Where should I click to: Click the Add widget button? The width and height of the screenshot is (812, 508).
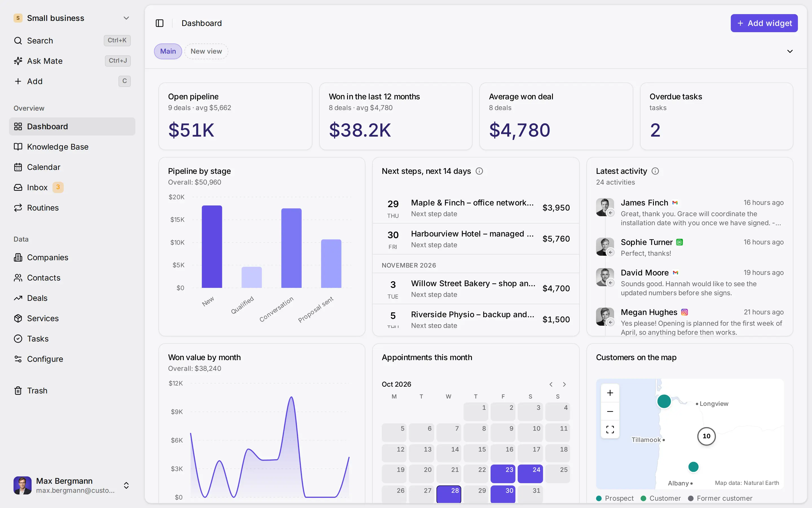(x=764, y=23)
